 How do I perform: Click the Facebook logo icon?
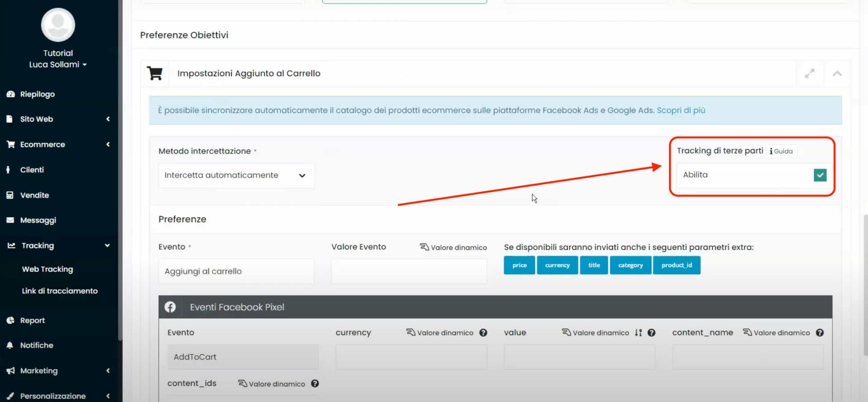[170, 307]
